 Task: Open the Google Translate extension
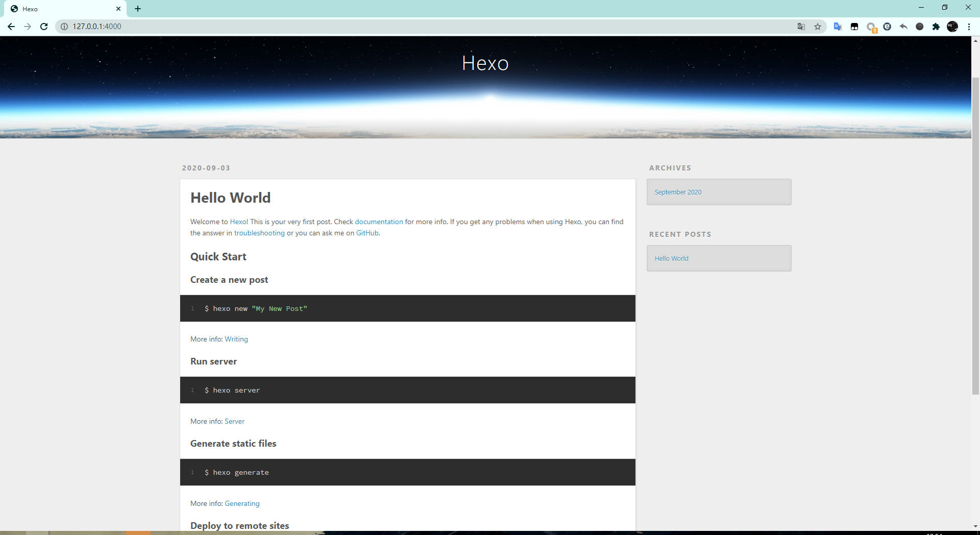coord(838,27)
